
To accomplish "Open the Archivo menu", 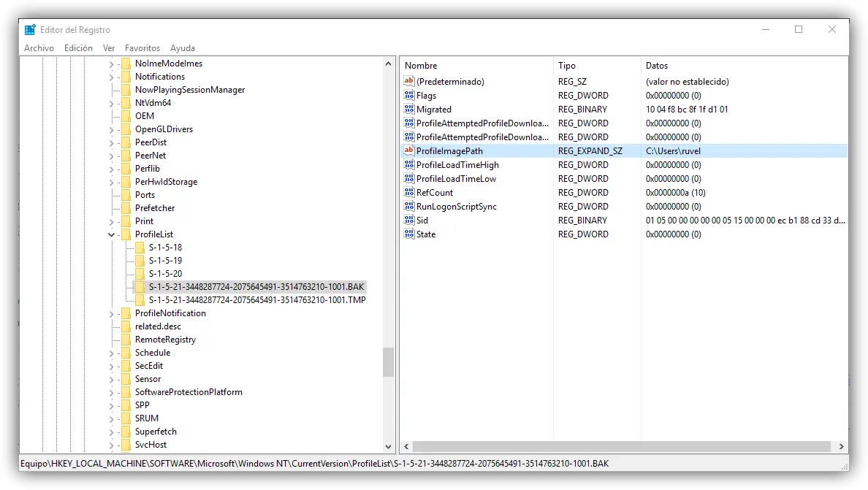I will click(39, 48).
